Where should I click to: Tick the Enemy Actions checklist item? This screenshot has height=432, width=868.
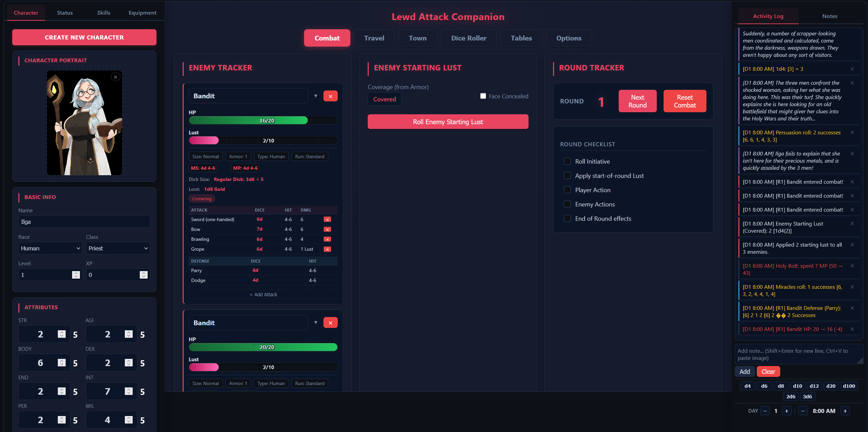point(567,204)
